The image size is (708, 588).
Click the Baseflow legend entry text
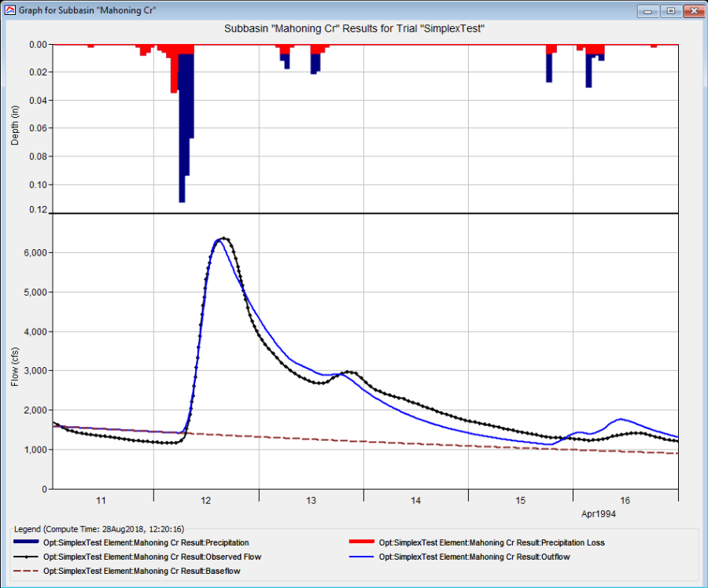click(x=142, y=571)
